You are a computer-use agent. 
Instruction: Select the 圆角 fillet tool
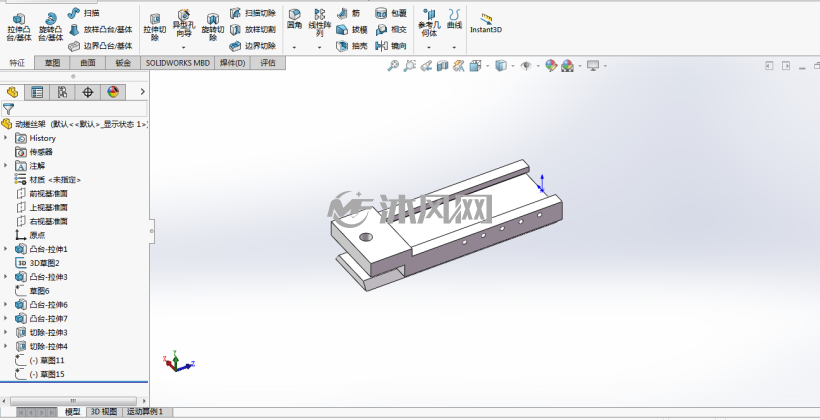point(294,19)
